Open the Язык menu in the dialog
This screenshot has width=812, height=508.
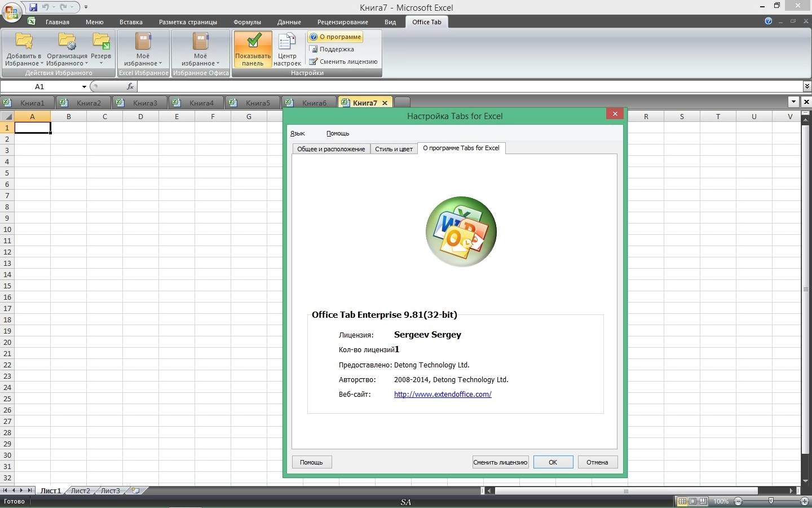[x=298, y=133]
